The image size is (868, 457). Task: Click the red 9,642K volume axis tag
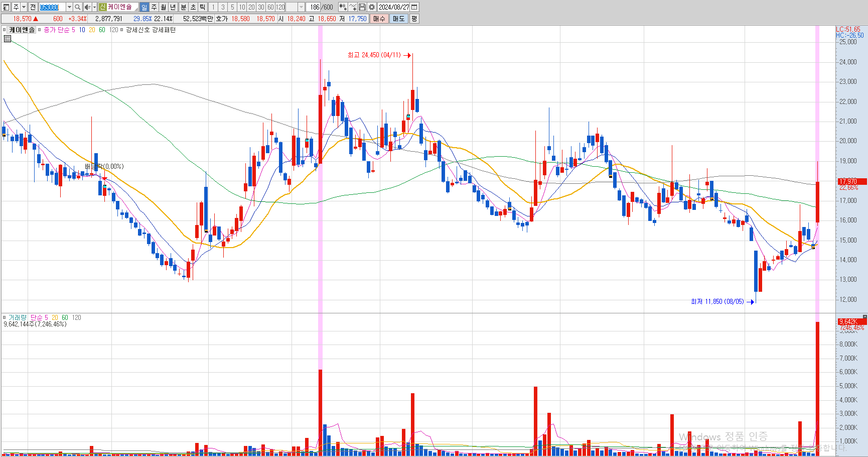point(852,321)
